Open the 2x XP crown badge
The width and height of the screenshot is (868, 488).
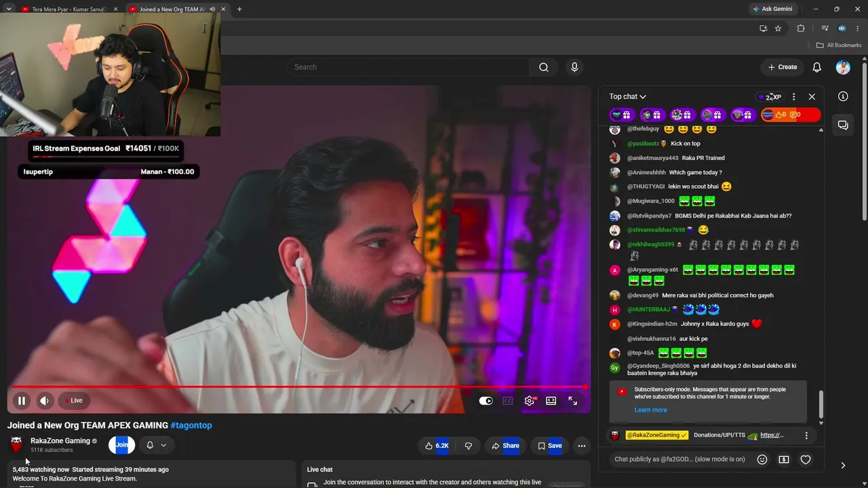click(x=770, y=97)
